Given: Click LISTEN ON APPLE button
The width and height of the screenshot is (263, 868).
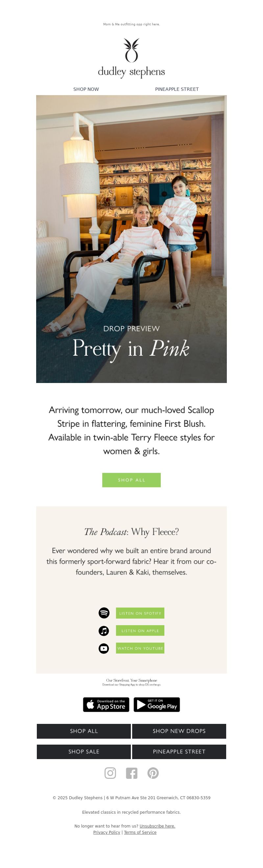Looking at the screenshot, I should (x=140, y=631).
